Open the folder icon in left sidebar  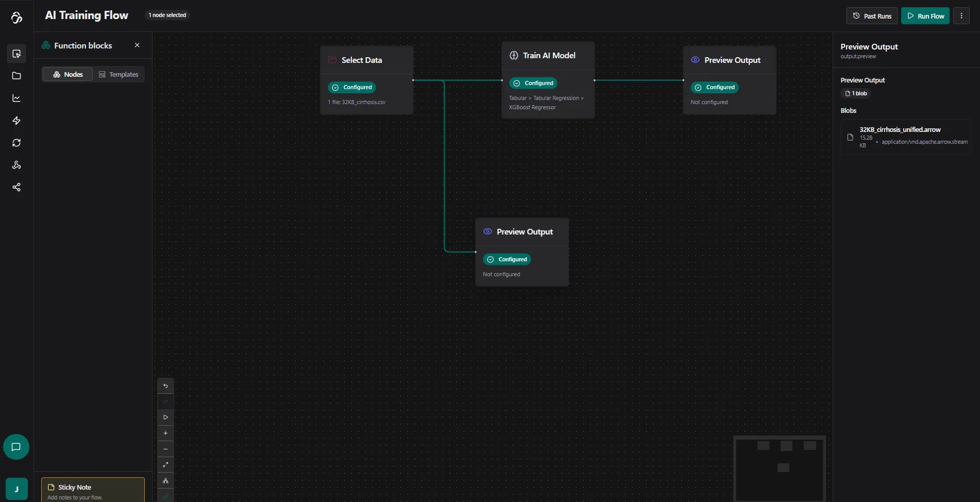(x=16, y=76)
